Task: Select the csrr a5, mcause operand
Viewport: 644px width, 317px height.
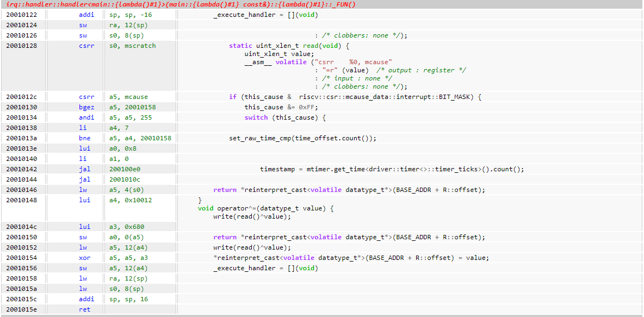Action: (x=128, y=97)
